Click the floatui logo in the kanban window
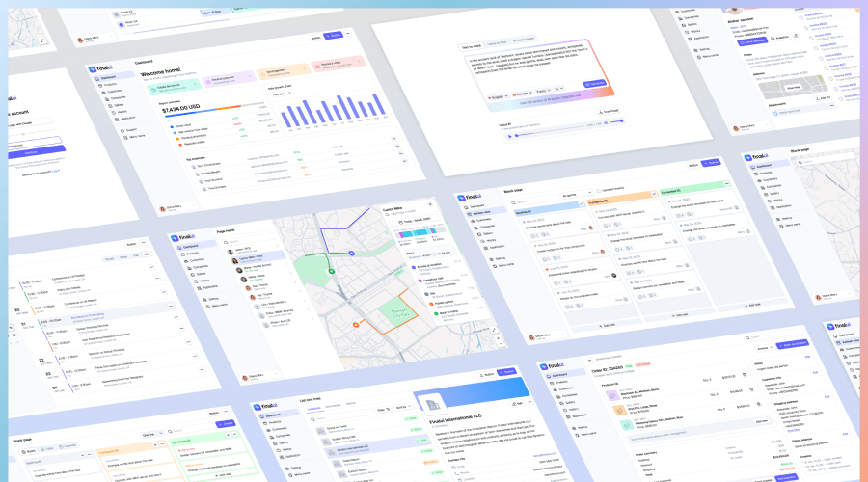 click(470, 197)
